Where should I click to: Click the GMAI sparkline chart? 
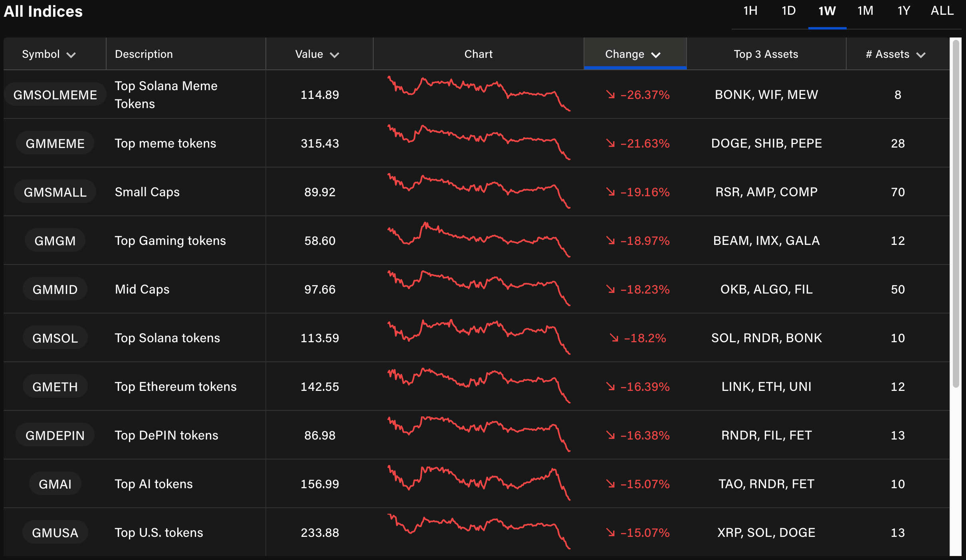point(478,483)
